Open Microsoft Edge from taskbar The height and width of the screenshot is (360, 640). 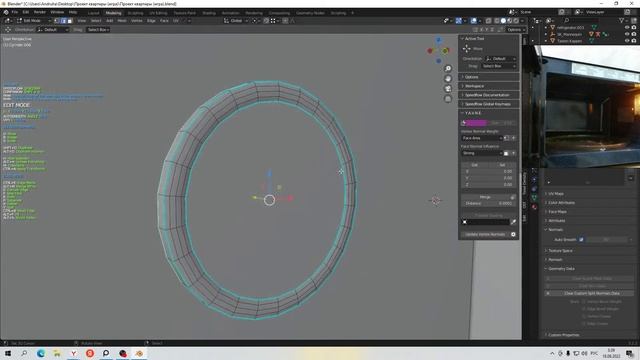[41, 353]
